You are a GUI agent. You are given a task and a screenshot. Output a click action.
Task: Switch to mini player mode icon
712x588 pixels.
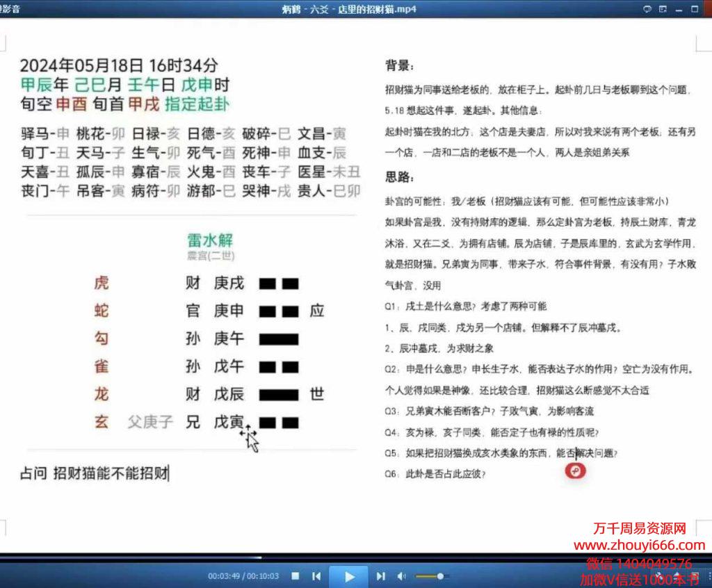[663, 9]
